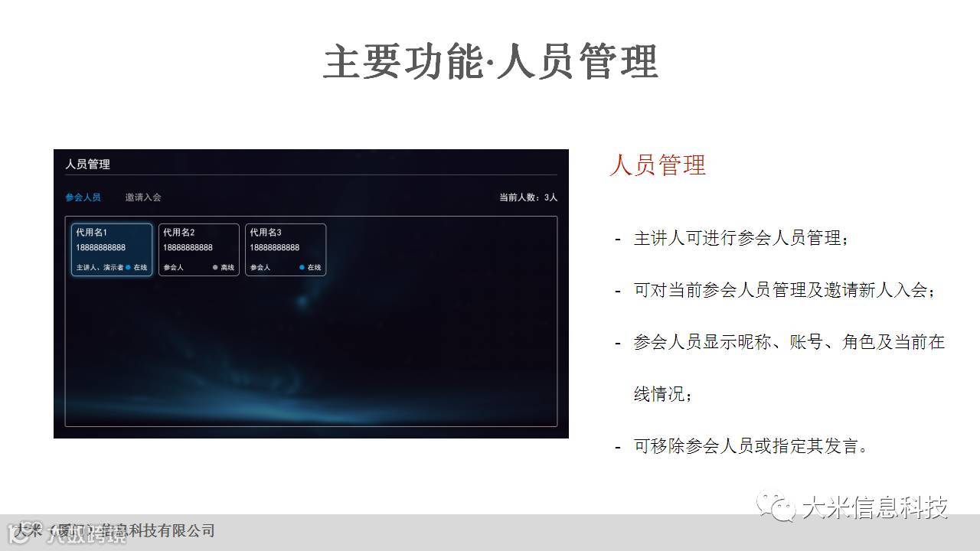
Task: Click the 主讲人、演示者 role label
Action: pyautogui.click(x=100, y=268)
